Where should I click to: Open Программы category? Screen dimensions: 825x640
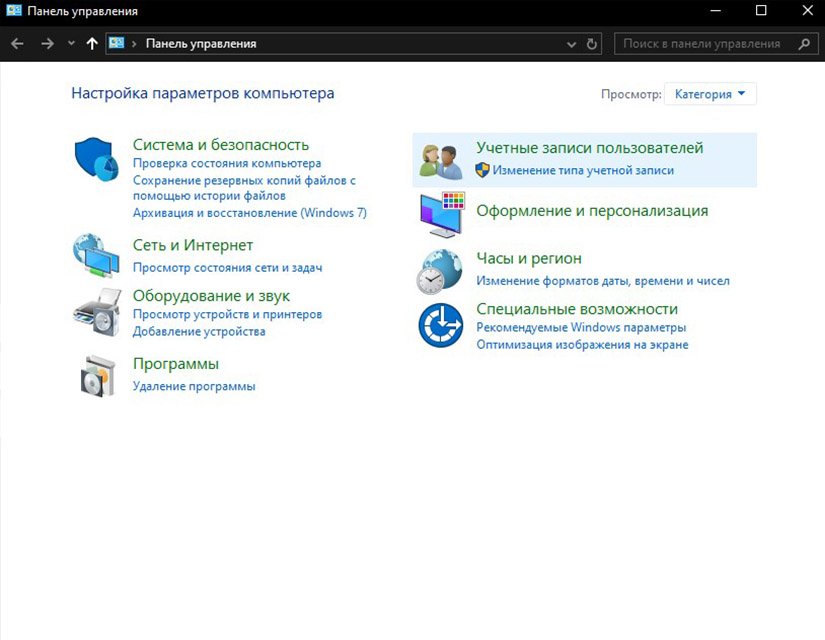pyautogui.click(x=176, y=364)
